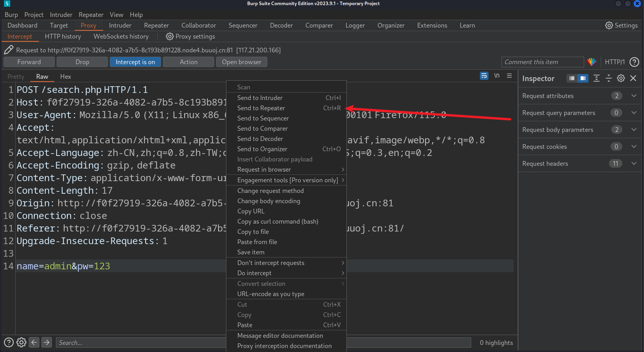This screenshot has height=352, width=644.
Task: Click the pencil edit request icon
Action: point(9,50)
